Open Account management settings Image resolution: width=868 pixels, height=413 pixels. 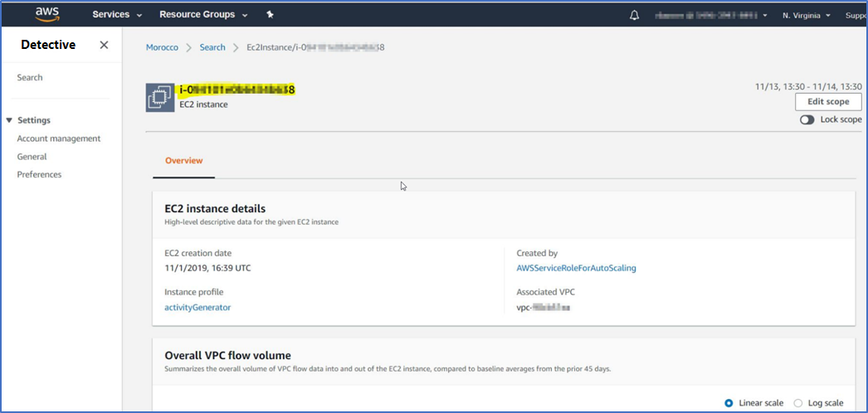pyautogui.click(x=59, y=138)
